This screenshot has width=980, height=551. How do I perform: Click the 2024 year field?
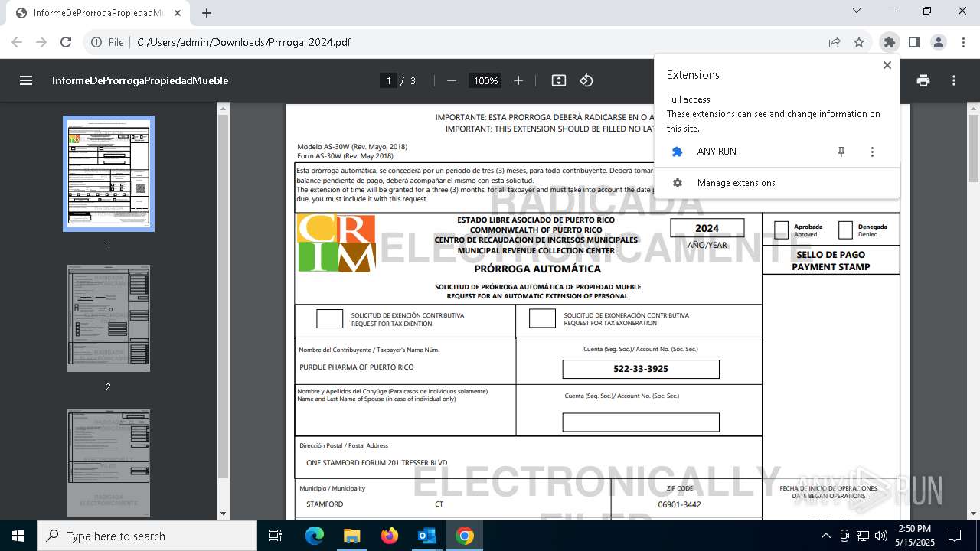coord(707,228)
